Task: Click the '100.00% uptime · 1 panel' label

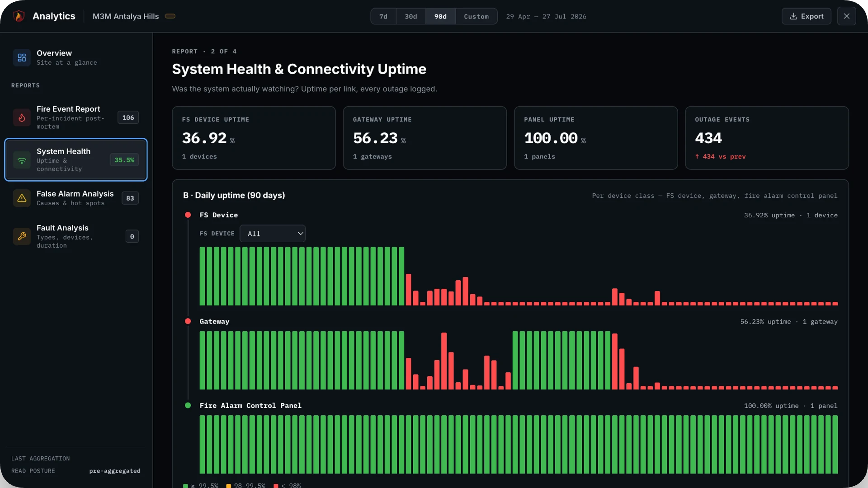Action: [x=791, y=406]
